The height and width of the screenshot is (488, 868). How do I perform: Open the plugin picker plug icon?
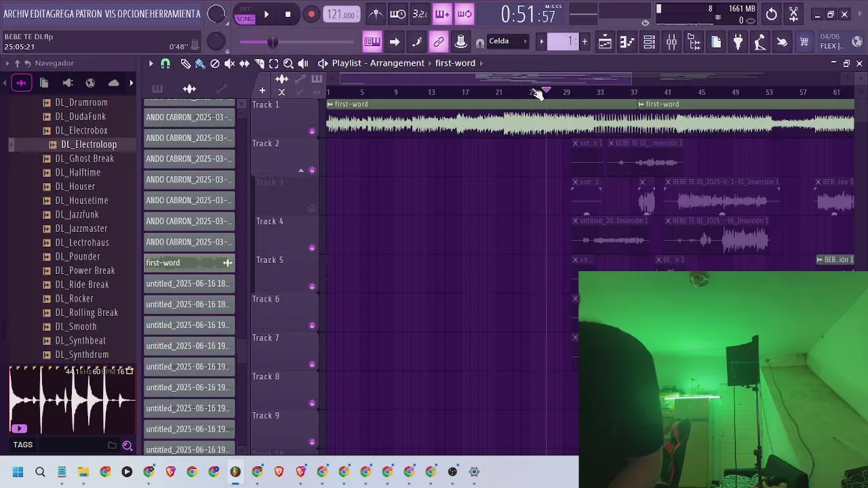click(x=738, y=42)
